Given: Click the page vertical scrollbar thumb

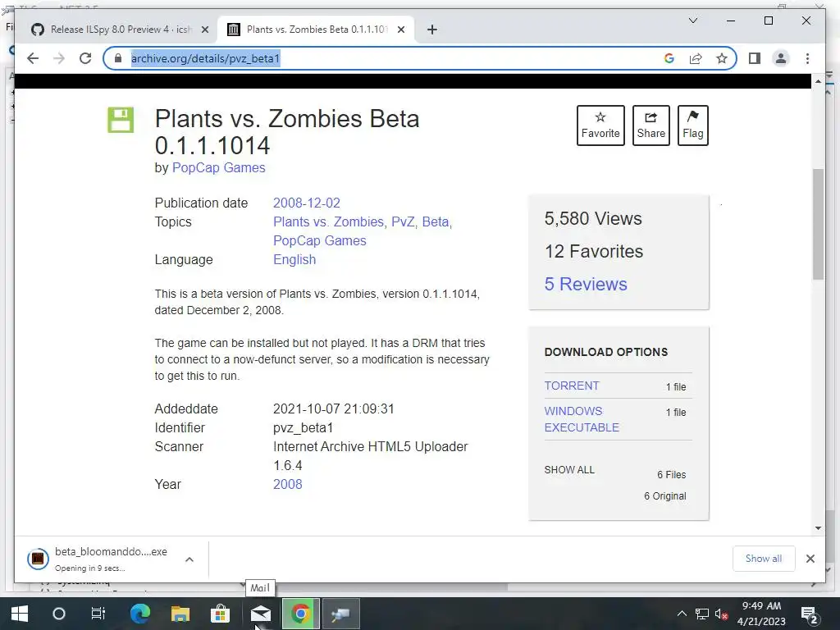Looking at the screenshot, I should (x=818, y=224).
